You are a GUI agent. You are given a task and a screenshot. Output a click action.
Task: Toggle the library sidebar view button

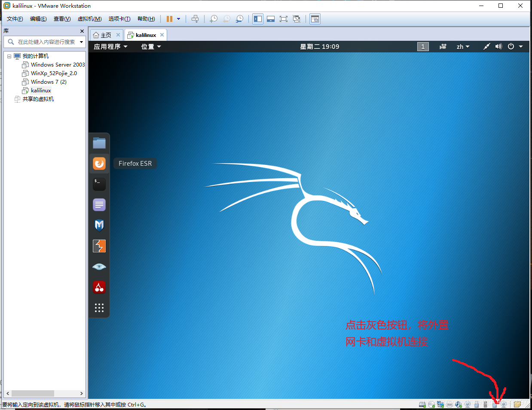point(258,19)
